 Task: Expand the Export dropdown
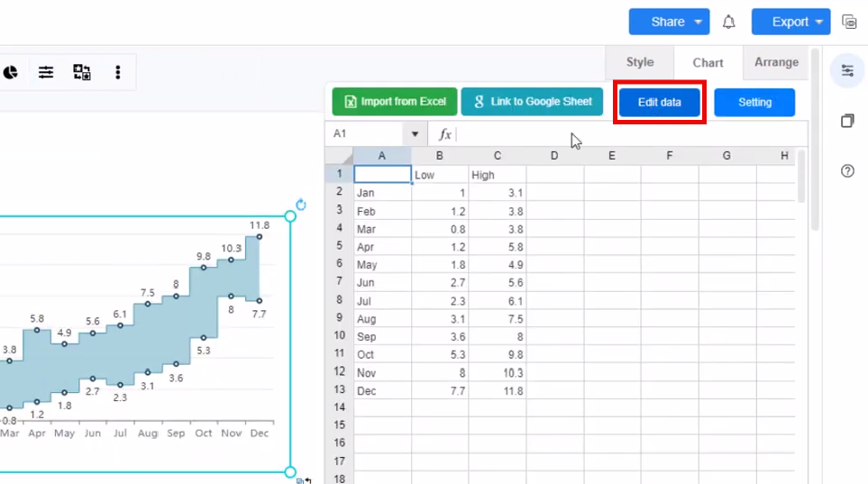coord(818,22)
